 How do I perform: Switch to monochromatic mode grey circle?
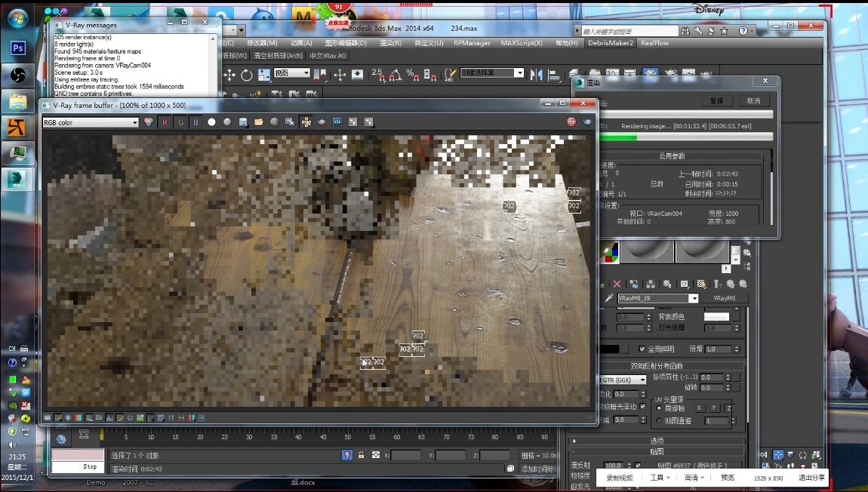click(x=227, y=121)
